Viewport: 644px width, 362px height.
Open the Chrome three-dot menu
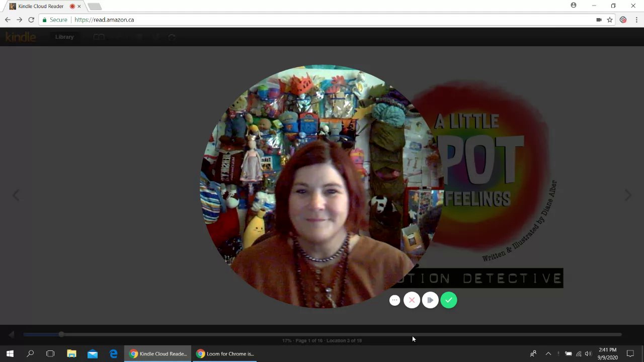(x=636, y=20)
